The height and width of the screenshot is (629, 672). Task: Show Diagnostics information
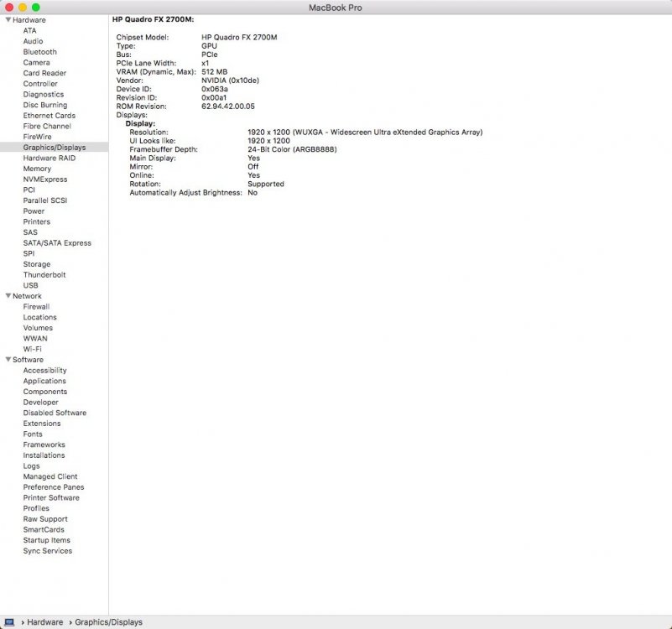point(44,94)
